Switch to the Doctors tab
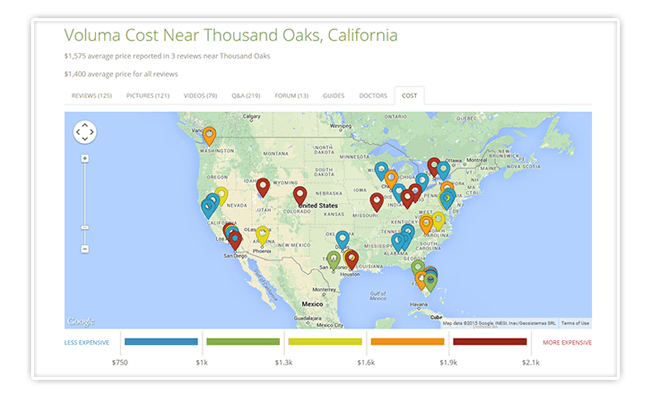 [373, 96]
